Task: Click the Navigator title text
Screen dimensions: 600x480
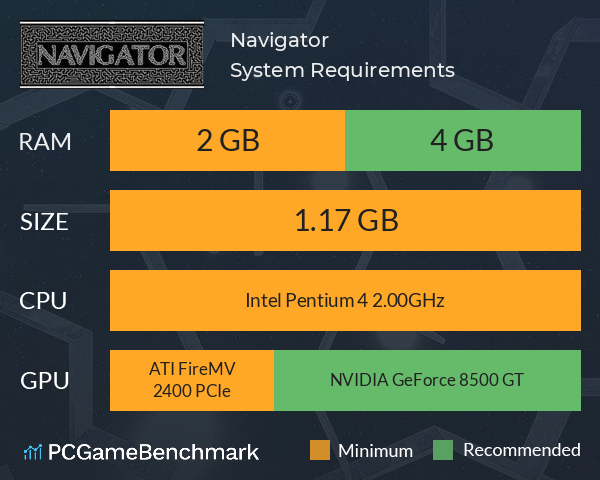Action: tap(280, 40)
